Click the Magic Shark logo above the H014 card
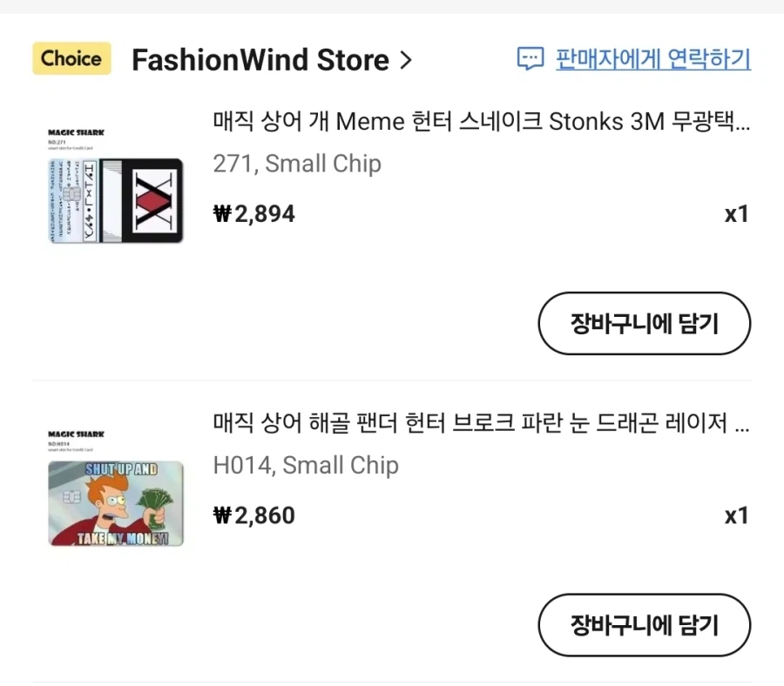Screen dimensions: 784x686 [x=76, y=434]
